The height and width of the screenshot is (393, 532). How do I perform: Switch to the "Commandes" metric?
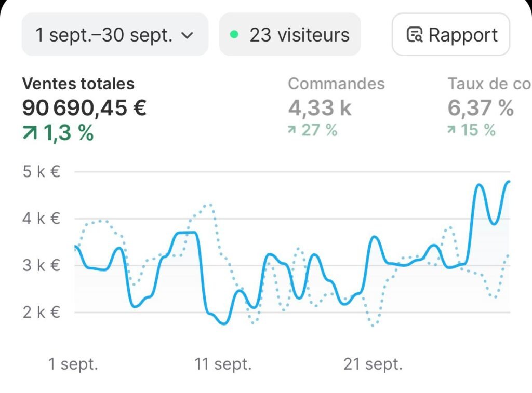click(x=336, y=84)
